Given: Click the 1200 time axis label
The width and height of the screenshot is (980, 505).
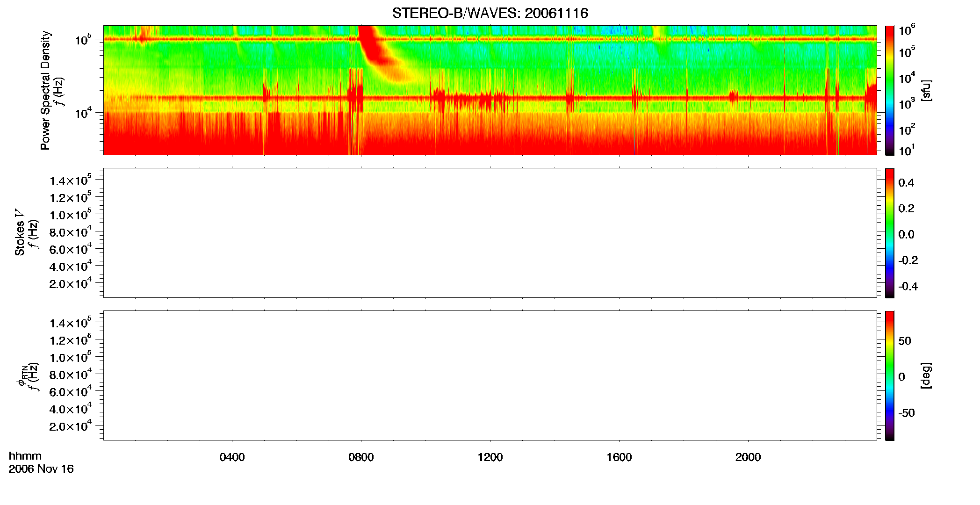Looking at the screenshot, I should pos(490,457).
